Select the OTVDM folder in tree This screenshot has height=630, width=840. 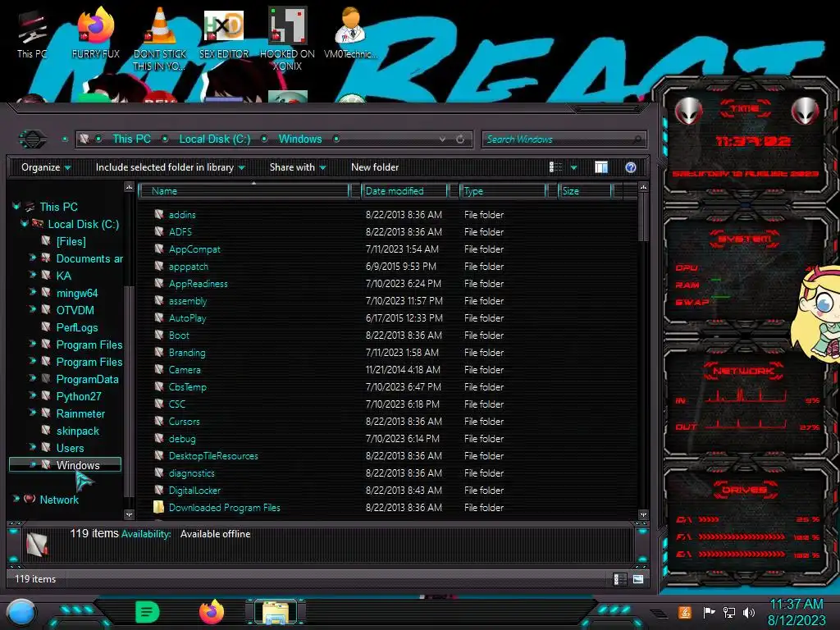click(75, 311)
